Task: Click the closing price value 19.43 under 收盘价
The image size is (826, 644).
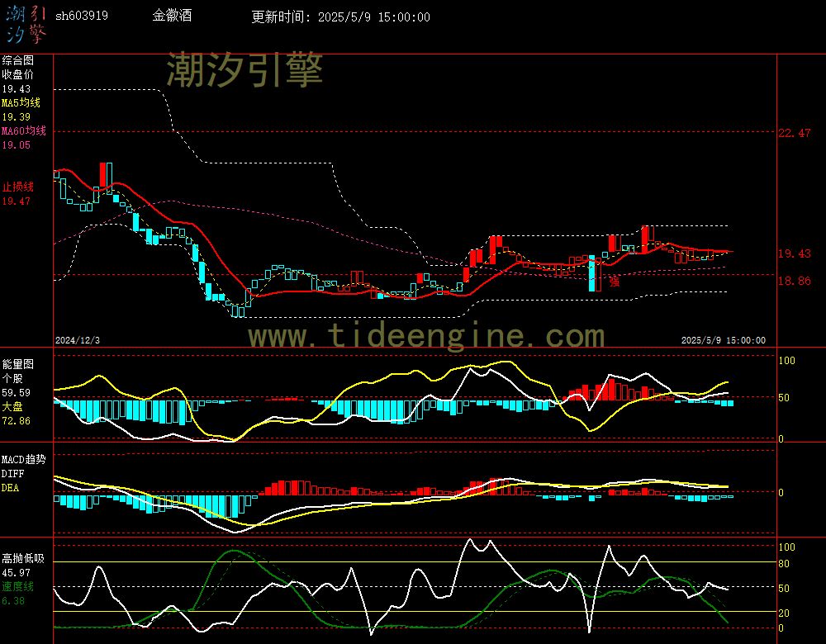Action: (x=17, y=89)
